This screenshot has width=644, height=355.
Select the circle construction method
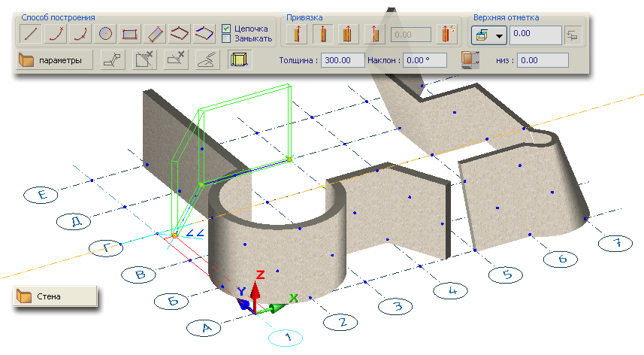[106, 33]
